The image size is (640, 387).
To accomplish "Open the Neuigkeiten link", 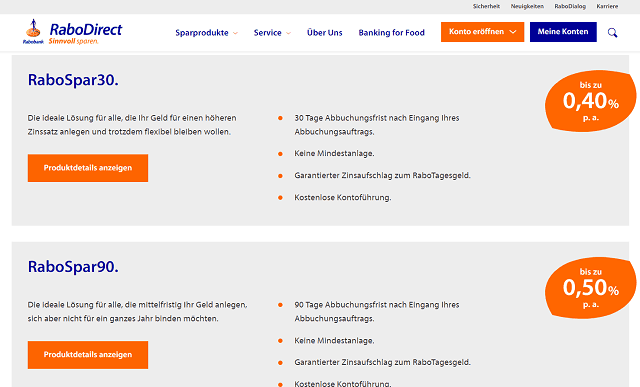I will point(527,6).
